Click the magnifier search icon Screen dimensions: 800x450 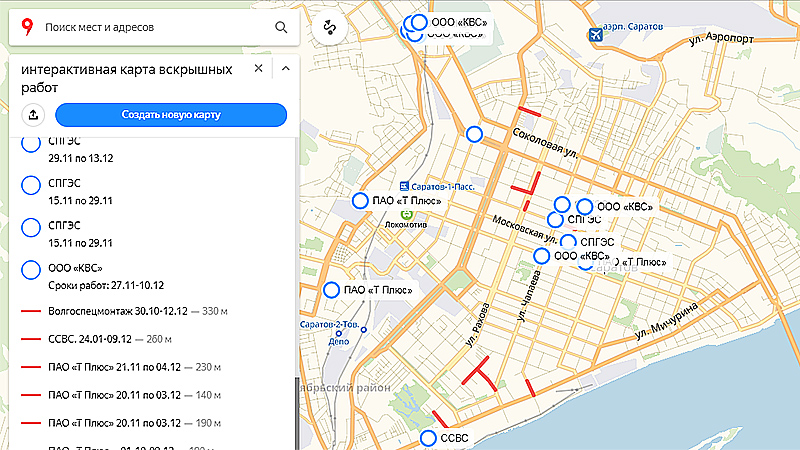[x=282, y=28]
